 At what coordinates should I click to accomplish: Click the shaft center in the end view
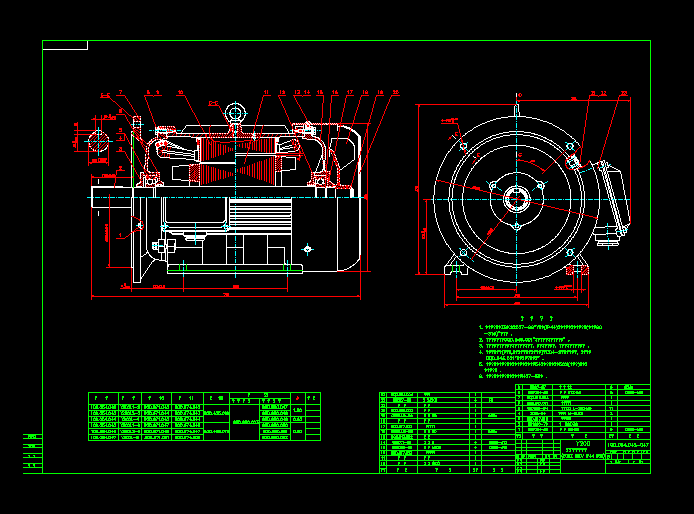coord(517,200)
